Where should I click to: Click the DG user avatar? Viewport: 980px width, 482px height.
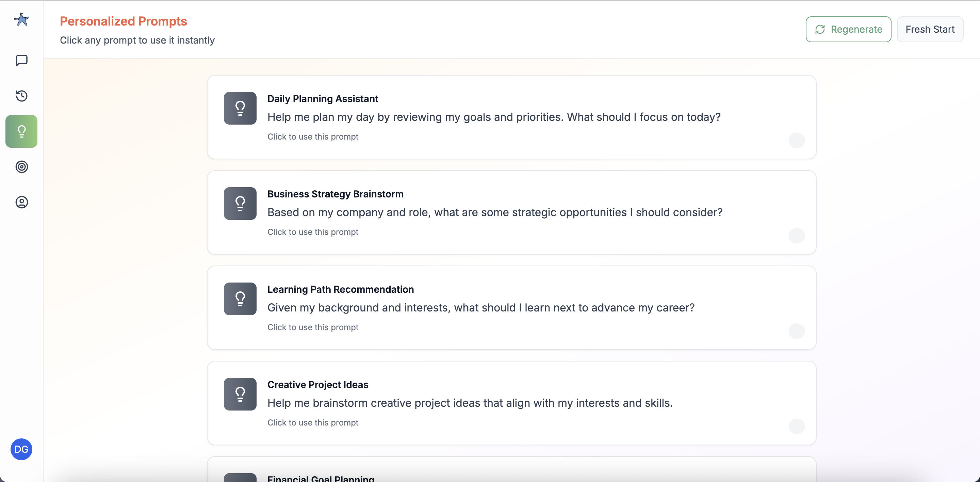point(21,449)
